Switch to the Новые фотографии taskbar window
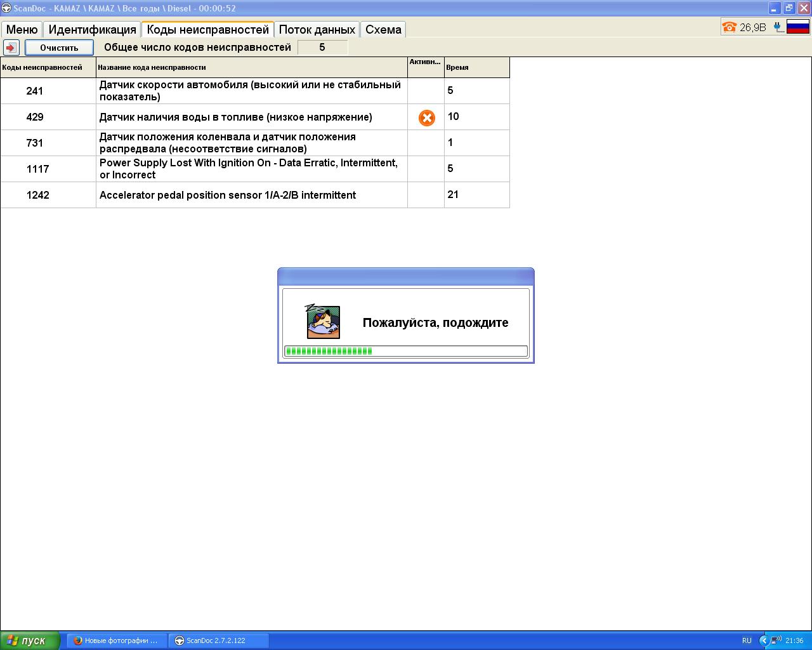Screen dimensions: 812x650 (117, 640)
